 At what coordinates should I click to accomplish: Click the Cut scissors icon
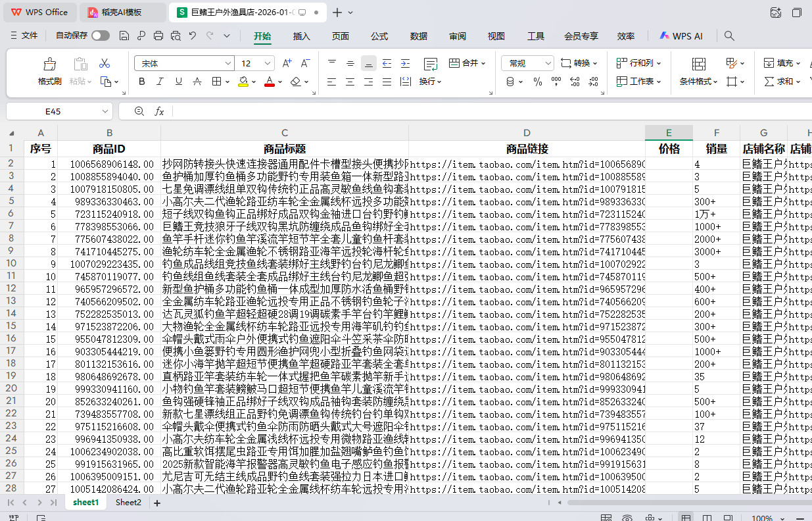pyautogui.click(x=105, y=63)
